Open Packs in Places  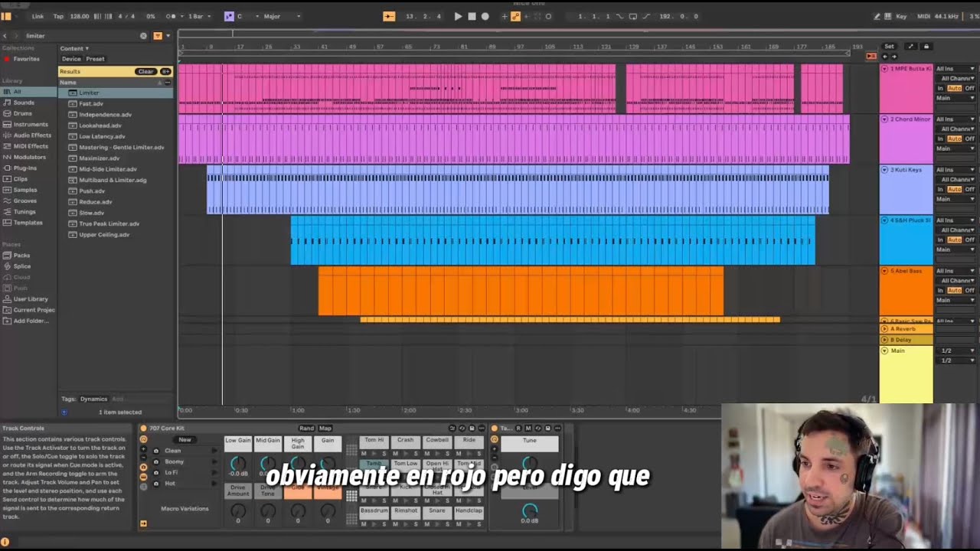21,256
